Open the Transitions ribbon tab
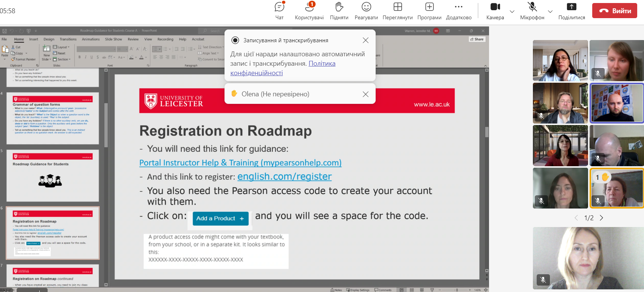Image resolution: width=644 pixels, height=292 pixels. pyautogui.click(x=68, y=39)
